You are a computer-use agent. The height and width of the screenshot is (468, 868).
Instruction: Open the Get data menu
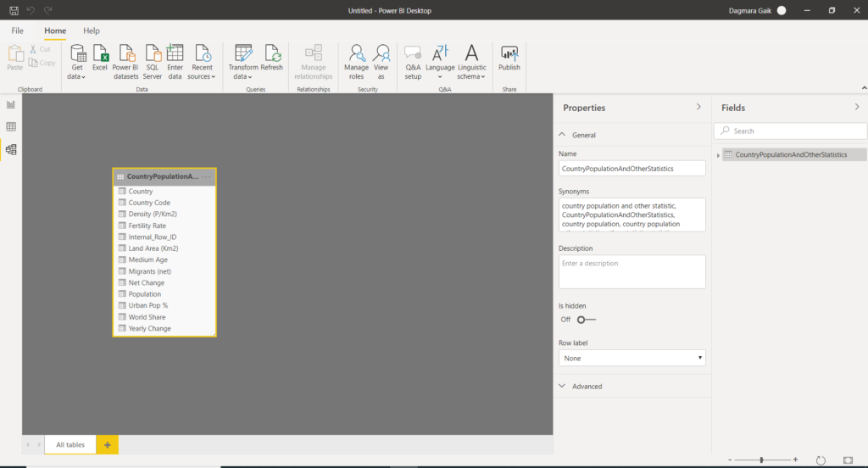pyautogui.click(x=77, y=62)
